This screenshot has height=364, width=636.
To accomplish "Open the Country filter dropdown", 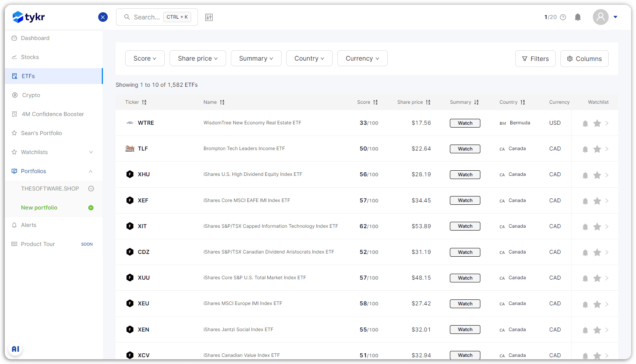I will click(309, 58).
